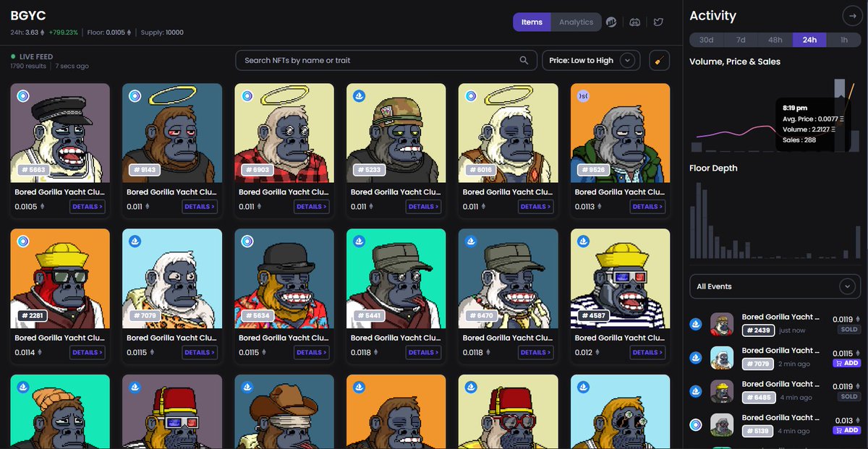Click the OpenSea icon beside activity #2439

pos(696,324)
